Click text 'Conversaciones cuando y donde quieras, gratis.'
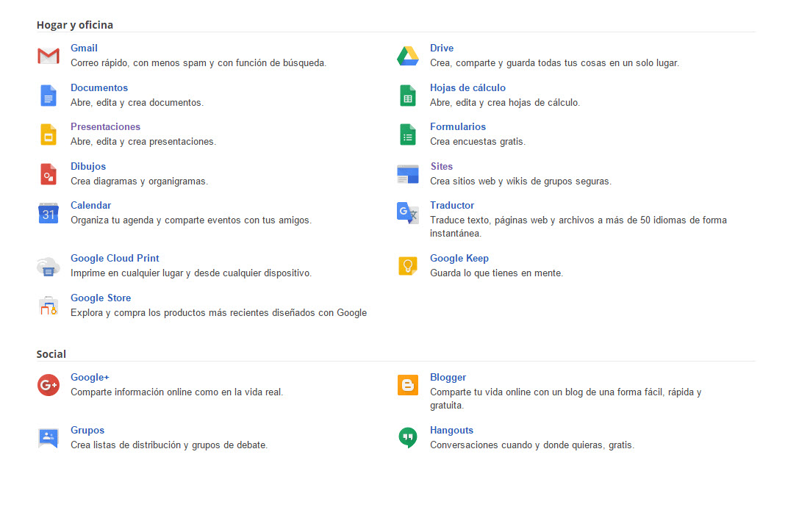The image size is (810, 532). click(x=532, y=445)
